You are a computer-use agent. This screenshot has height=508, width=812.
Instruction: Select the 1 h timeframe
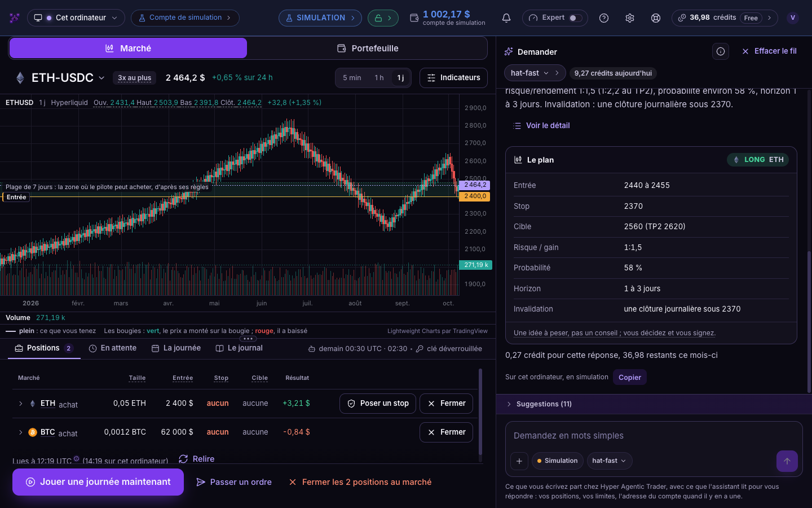tap(379, 78)
